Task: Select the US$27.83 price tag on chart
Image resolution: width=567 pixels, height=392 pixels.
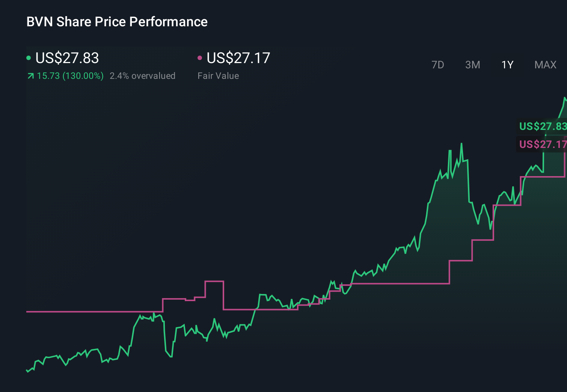Action: 543,127
